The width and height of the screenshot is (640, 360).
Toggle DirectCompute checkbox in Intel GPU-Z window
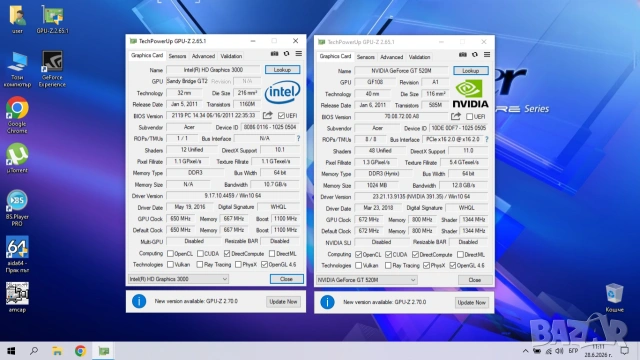[x=227, y=254]
